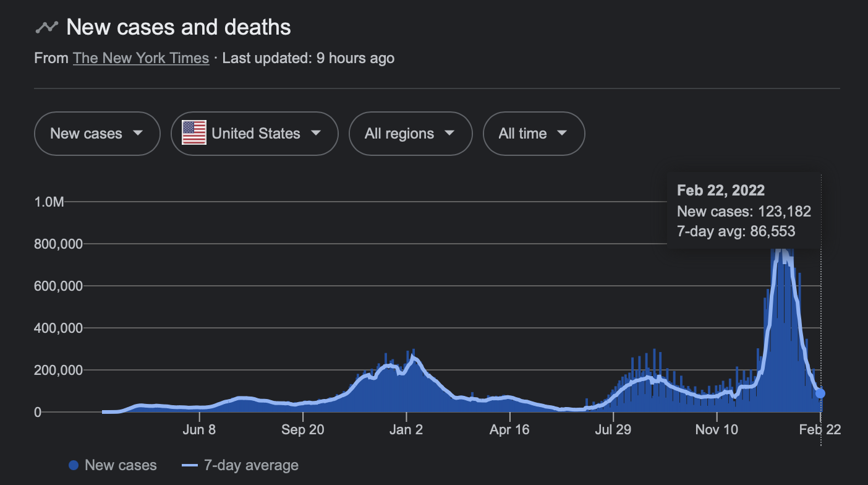868x485 pixels.
Task: Click the US flag icon
Action: (x=194, y=133)
